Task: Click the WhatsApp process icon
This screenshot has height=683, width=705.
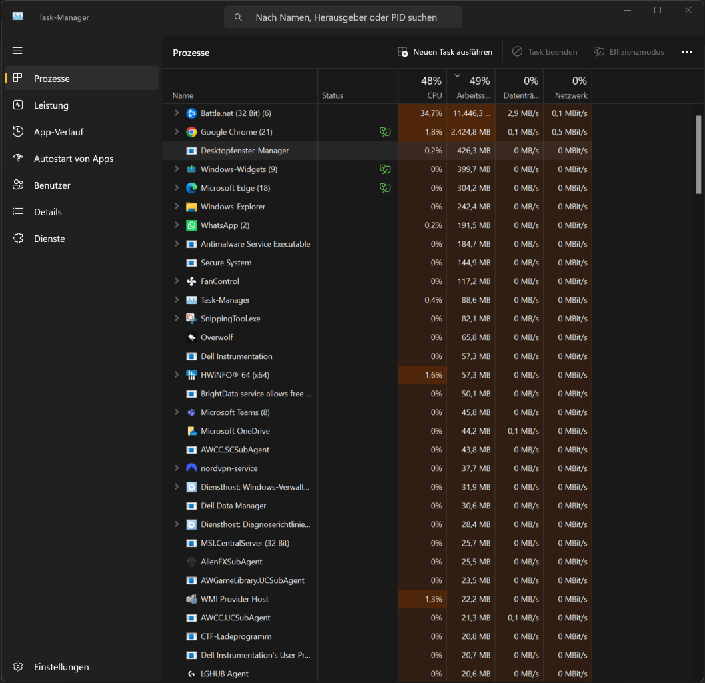Action: click(x=192, y=225)
